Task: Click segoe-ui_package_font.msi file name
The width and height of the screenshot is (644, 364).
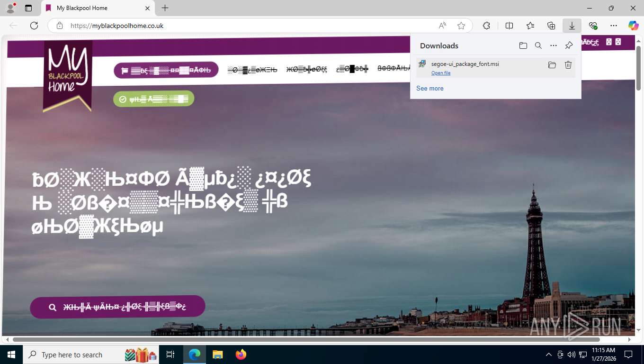Action: (x=465, y=64)
